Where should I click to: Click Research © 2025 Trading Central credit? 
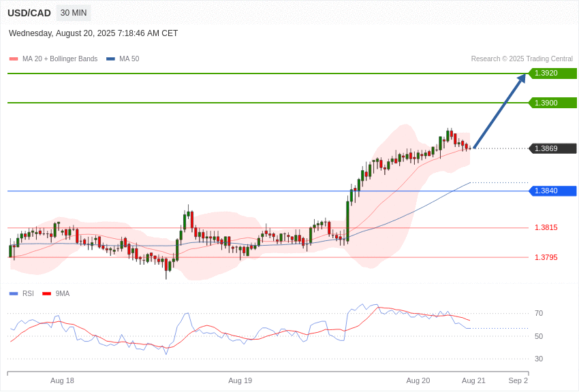[522, 59]
